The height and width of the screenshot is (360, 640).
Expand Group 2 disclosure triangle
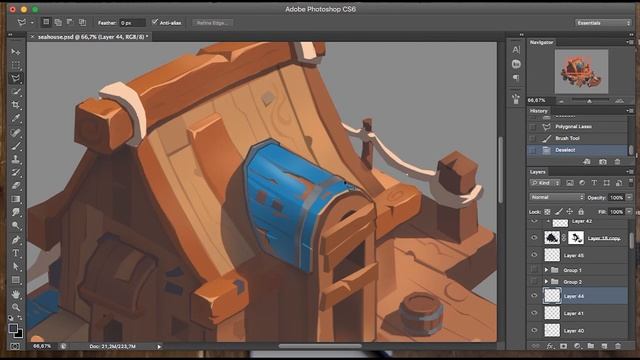(x=546, y=282)
